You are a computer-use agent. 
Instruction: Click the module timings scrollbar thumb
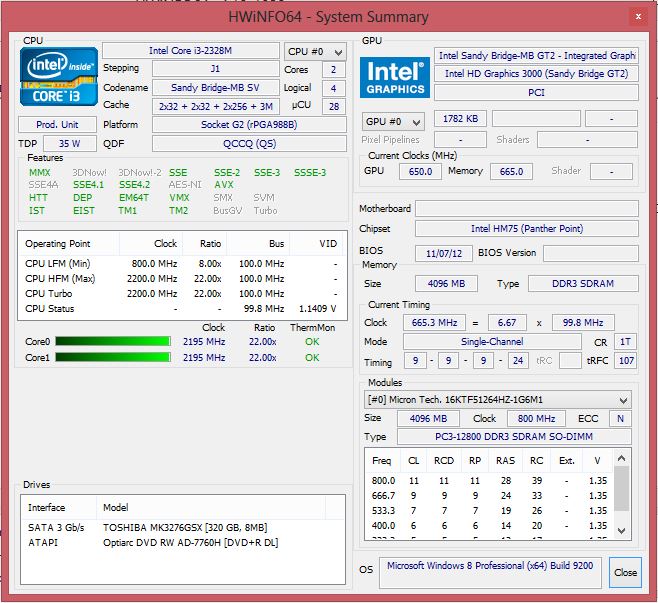click(622, 488)
